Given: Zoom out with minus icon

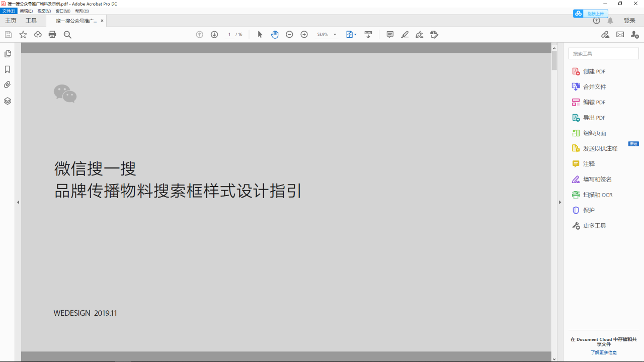Looking at the screenshot, I should pyautogui.click(x=289, y=35).
